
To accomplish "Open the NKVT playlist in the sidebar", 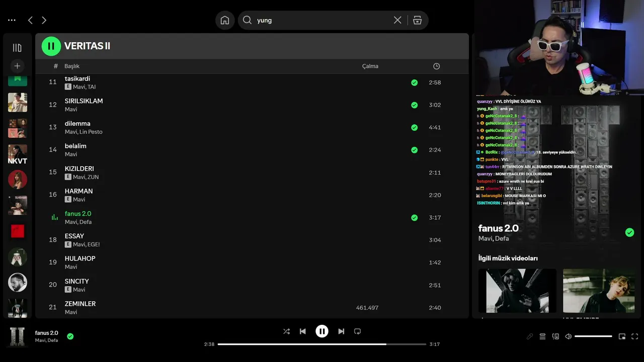I will [18, 154].
